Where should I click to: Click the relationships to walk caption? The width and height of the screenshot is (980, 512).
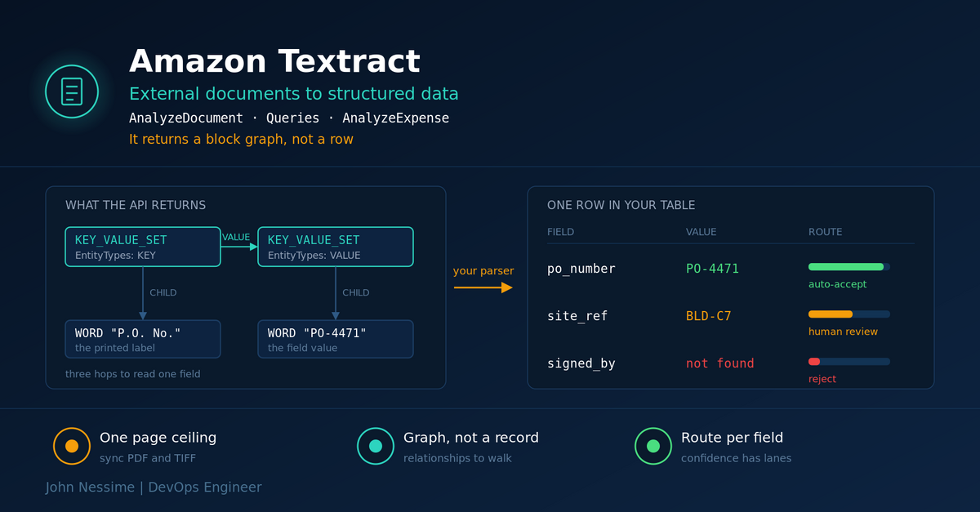pos(457,458)
